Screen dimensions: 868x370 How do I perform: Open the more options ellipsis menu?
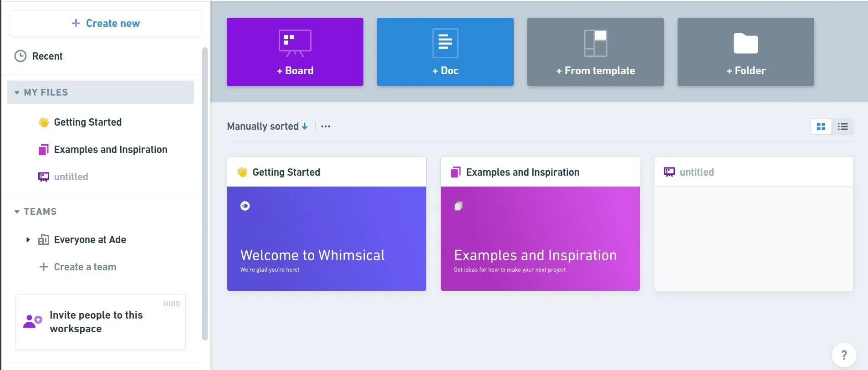[x=326, y=127]
